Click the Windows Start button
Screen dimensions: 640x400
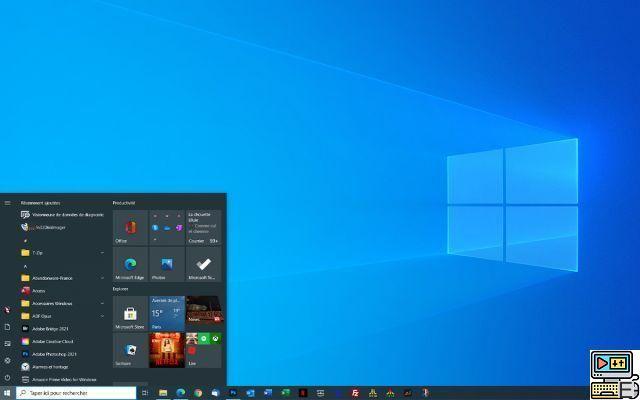pos(7,393)
